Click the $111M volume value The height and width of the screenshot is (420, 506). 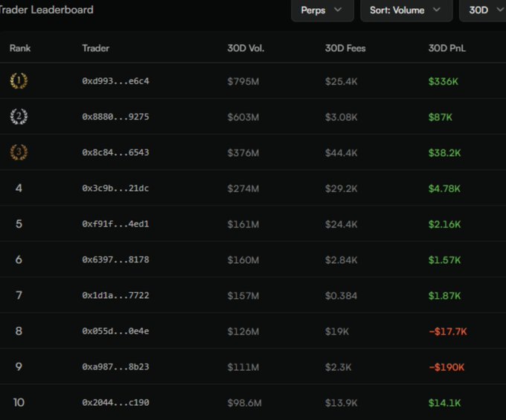coord(243,368)
